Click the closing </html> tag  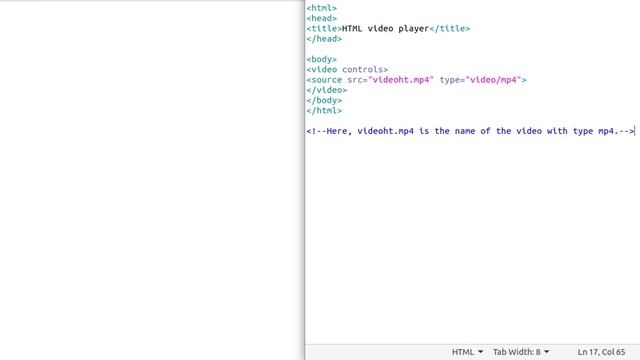pos(324,111)
